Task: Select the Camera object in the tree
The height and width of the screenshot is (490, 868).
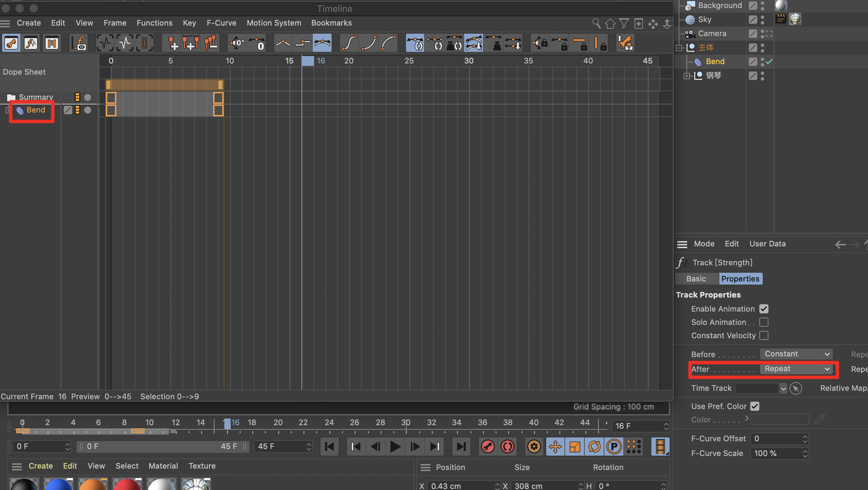Action: (x=712, y=34)
